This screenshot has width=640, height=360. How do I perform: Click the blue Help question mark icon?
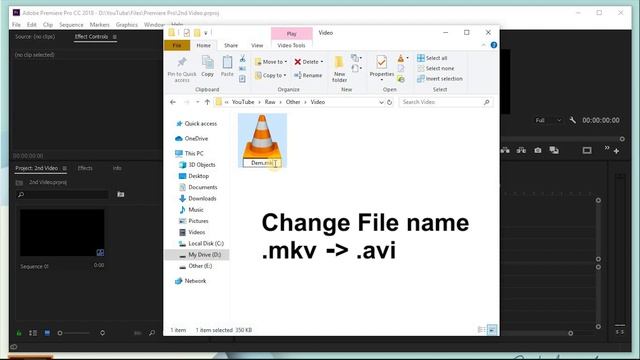493,45
